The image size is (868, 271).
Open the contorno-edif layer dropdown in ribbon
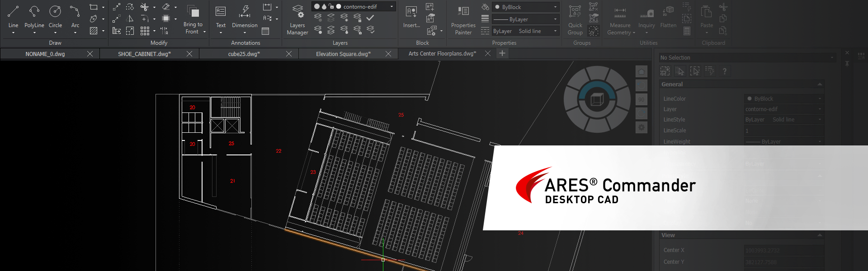392,7
